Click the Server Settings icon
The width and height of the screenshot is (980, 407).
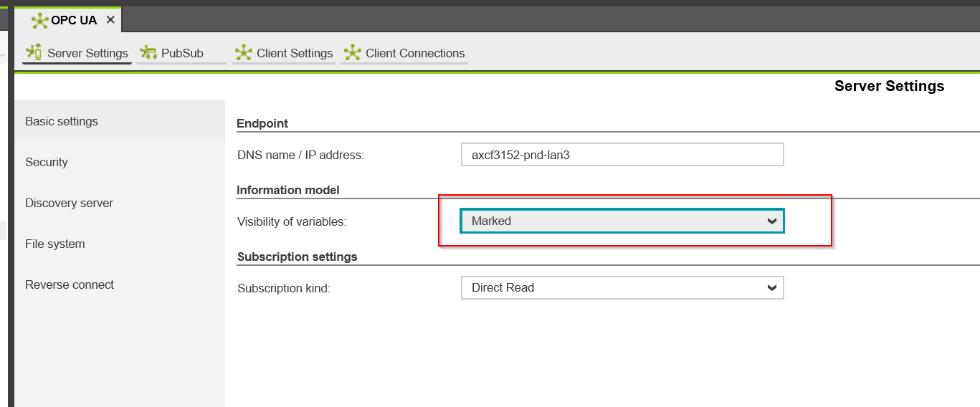coord(34,53)
